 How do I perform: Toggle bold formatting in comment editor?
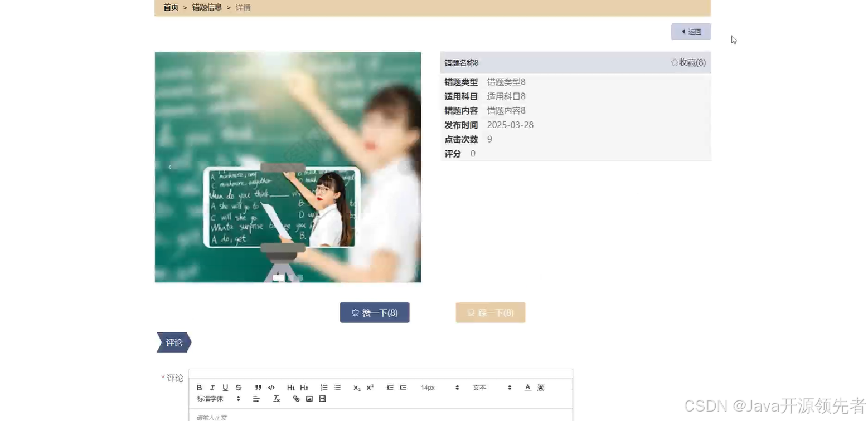pyautogui.click(x=199, y=388)
